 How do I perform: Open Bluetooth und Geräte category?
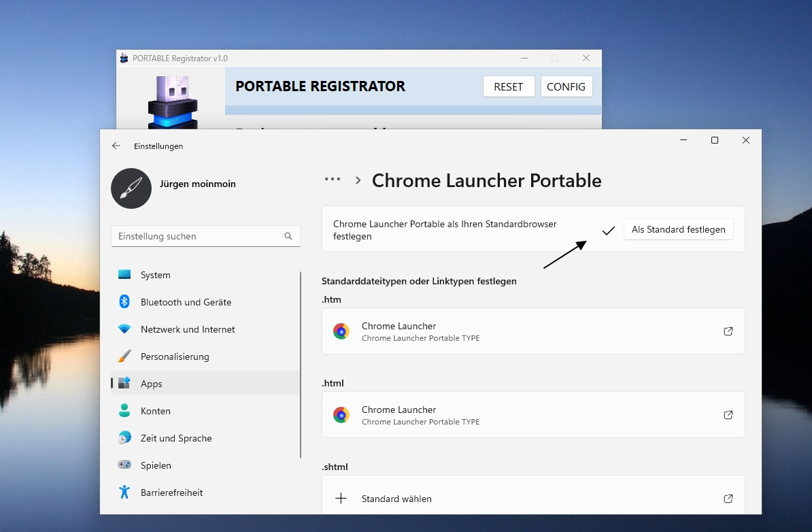[x=205, y=302]
